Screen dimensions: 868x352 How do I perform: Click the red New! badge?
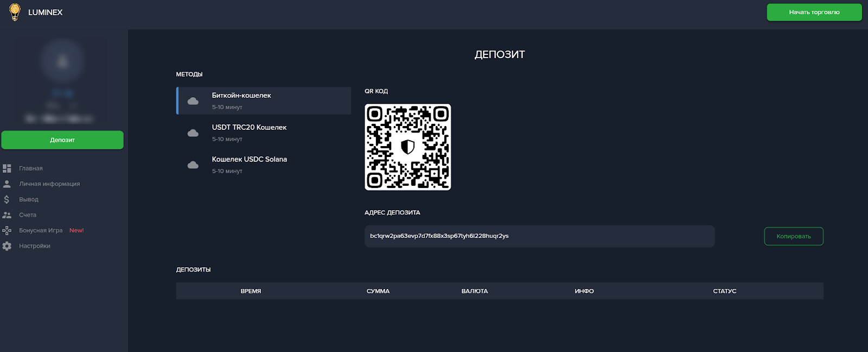[x=76, y=230]
